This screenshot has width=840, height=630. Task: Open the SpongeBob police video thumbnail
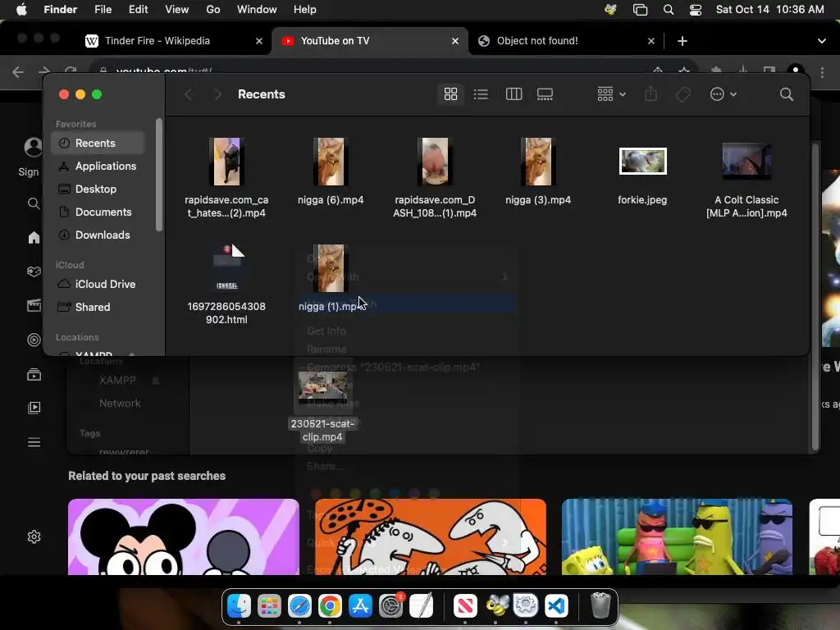tap(677, 536)
